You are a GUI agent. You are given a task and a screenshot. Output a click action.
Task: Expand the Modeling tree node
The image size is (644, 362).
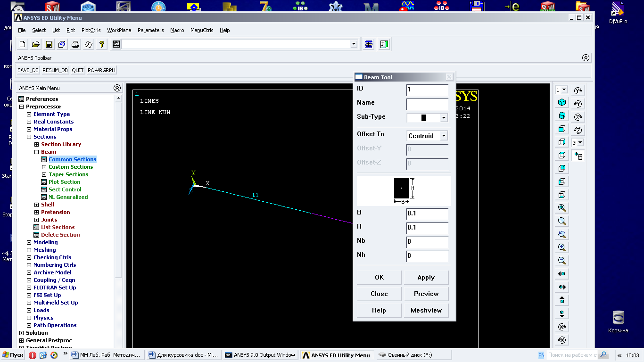click(29, 242)
